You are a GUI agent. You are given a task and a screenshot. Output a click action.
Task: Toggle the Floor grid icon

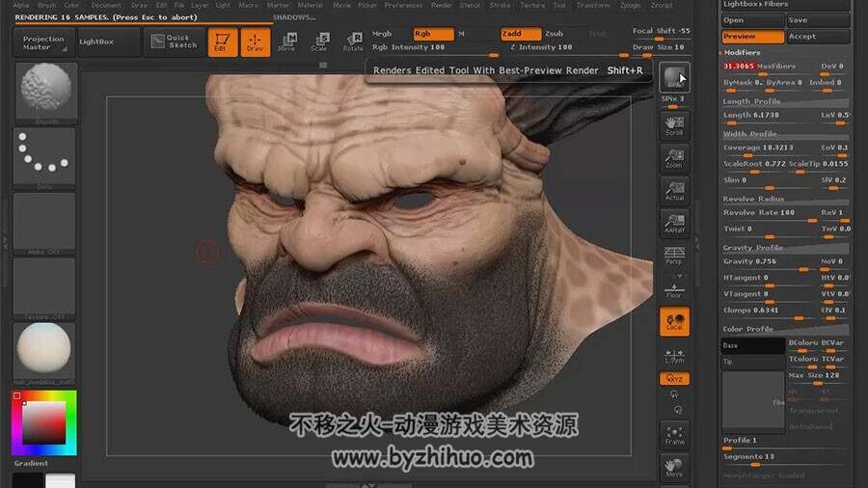(674, 288)
